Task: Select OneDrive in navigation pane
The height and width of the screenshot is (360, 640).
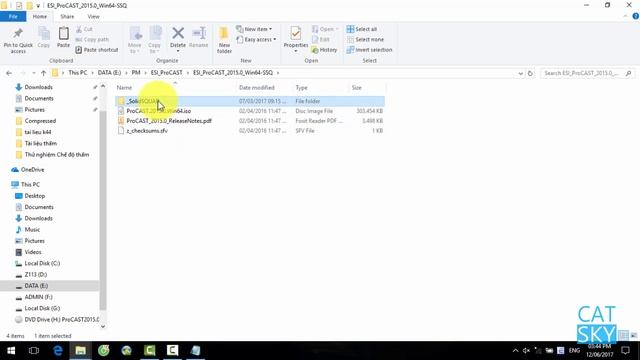Action: tap(32, 170)
